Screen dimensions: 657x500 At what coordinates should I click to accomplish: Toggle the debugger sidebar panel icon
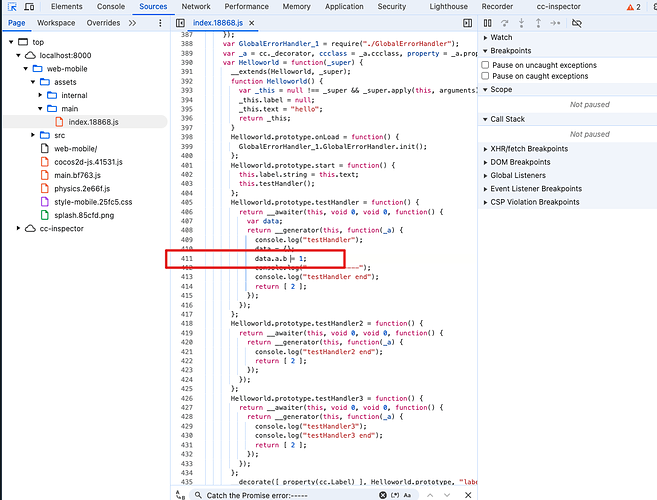(468, 23)
